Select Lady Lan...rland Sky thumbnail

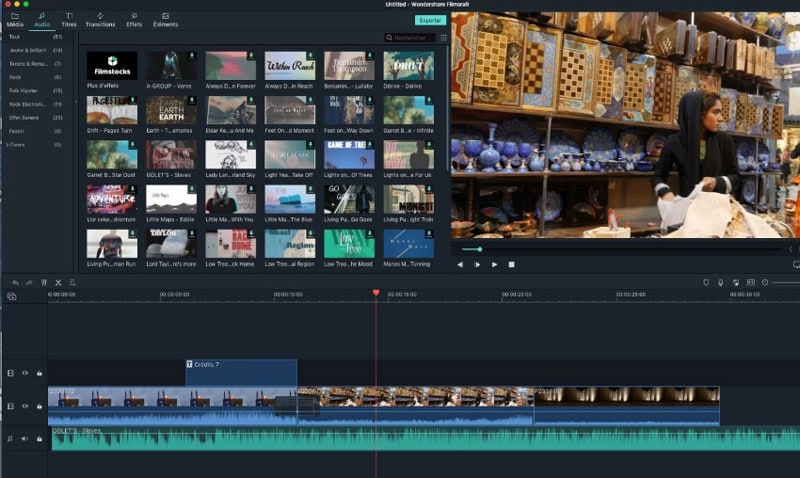(x=230, y=154)
